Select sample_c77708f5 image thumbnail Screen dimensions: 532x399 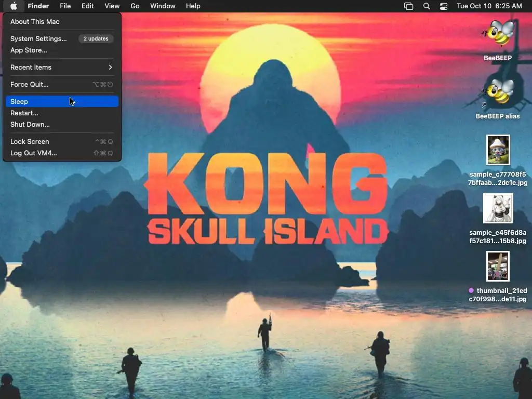(x=498, y=150)
